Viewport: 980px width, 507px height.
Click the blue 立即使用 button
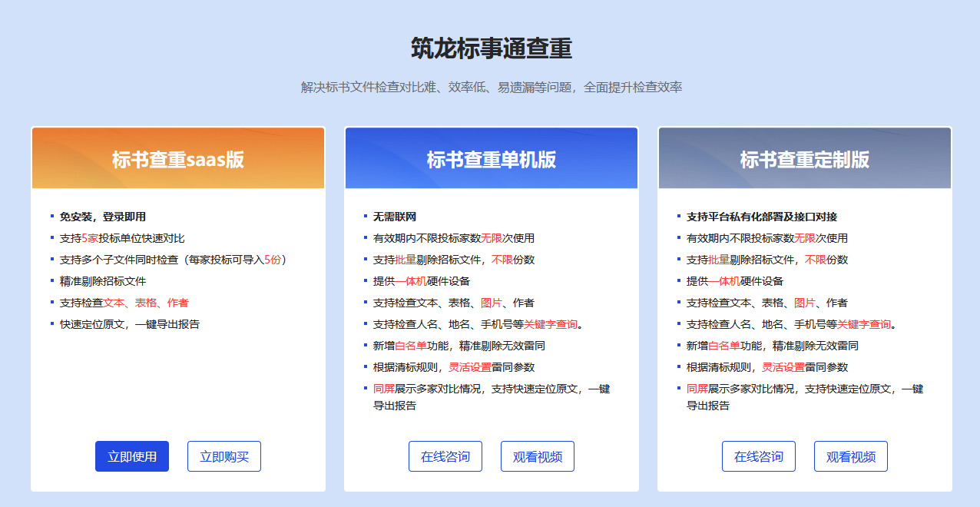[132, 456]
